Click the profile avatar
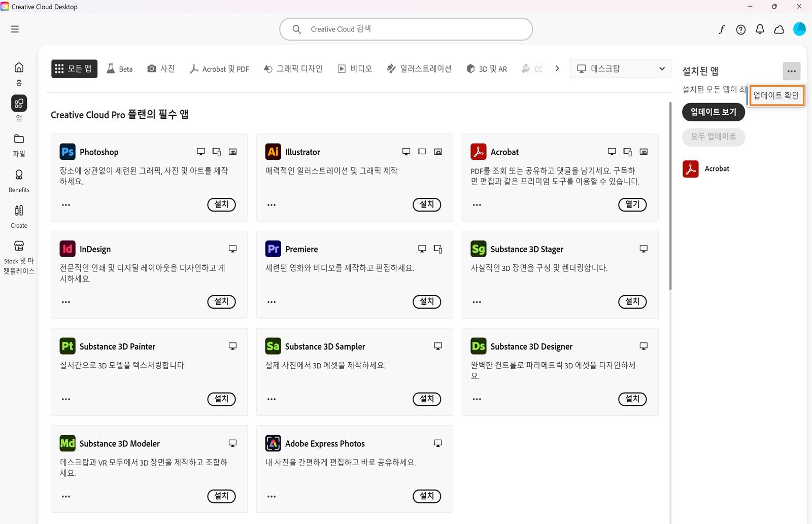Screen dimensions: 812x524 tap(799, 29)
